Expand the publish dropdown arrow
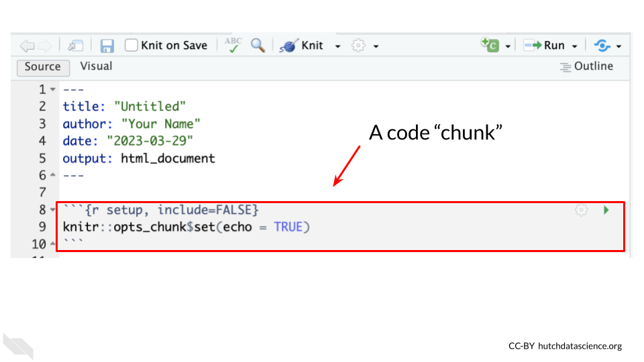Viewport: 644px width, 362px height. 619,46
